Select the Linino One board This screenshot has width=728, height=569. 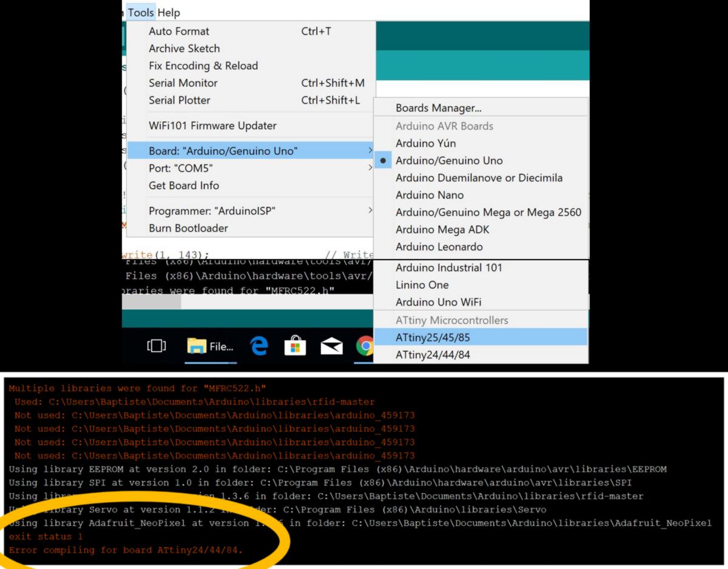click(481, 285)
